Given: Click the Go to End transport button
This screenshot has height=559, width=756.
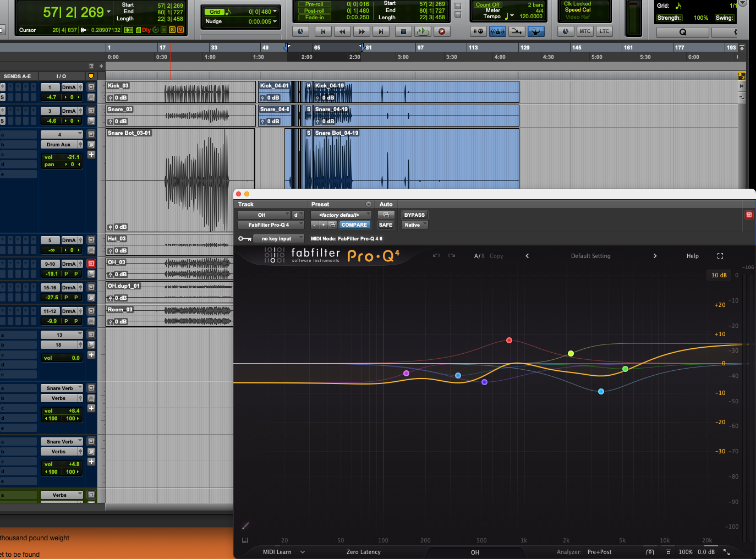Looking at the screenshot, I should point(381,31).
